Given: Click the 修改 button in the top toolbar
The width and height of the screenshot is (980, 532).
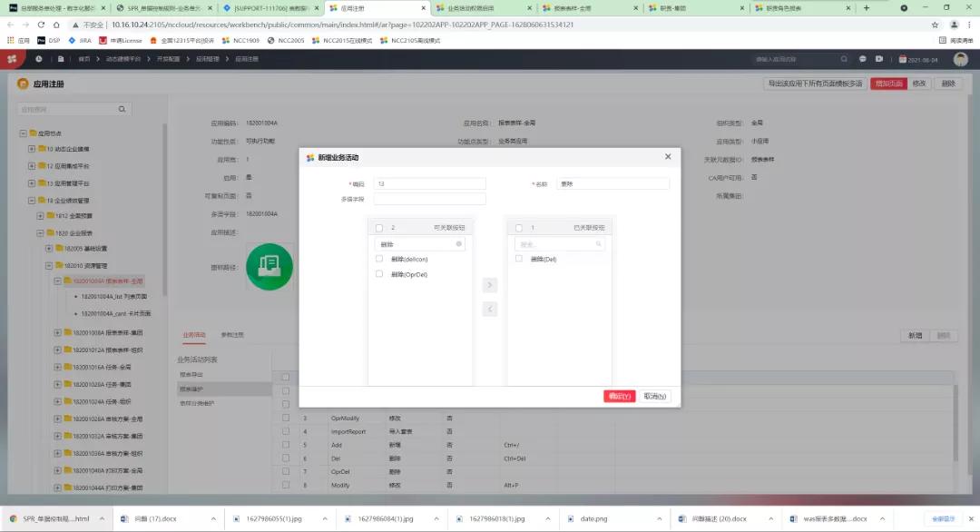Looking at the screenshot, I should [x=918, y=84].
